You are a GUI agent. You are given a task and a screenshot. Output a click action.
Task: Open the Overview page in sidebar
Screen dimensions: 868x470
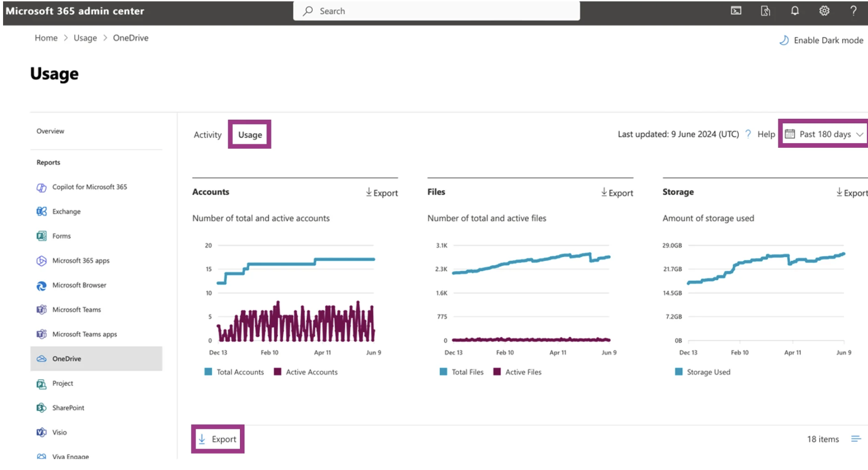[x=50, y=131]
